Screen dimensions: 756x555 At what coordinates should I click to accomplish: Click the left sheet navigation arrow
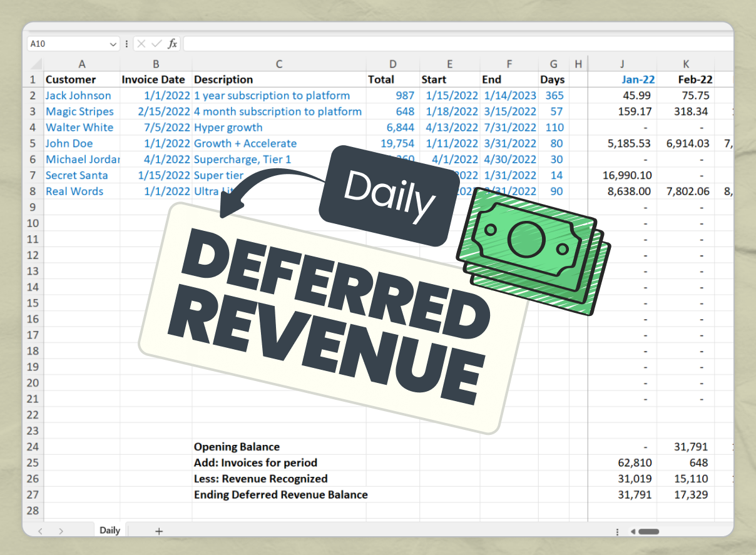click(x=41, y=530)
